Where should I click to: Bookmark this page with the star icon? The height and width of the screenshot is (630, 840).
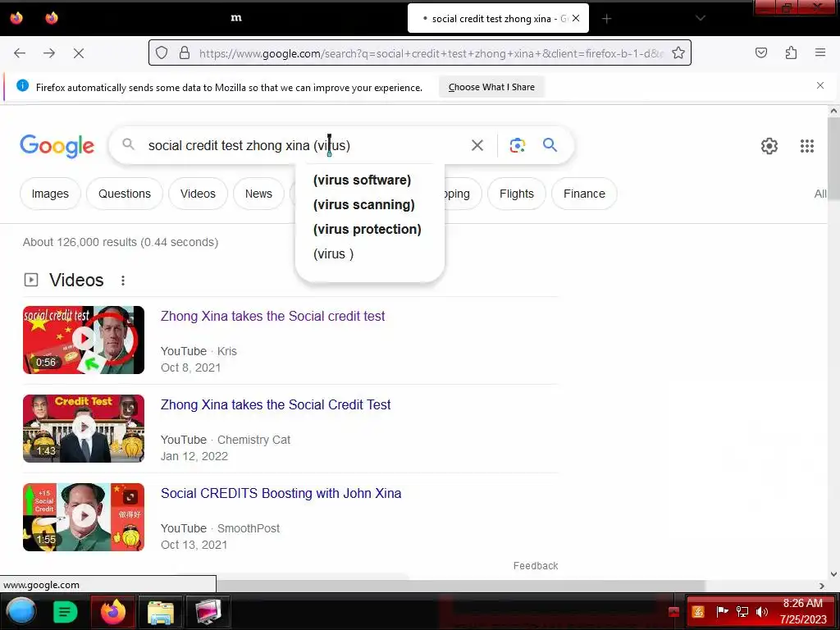coord(678,52)
